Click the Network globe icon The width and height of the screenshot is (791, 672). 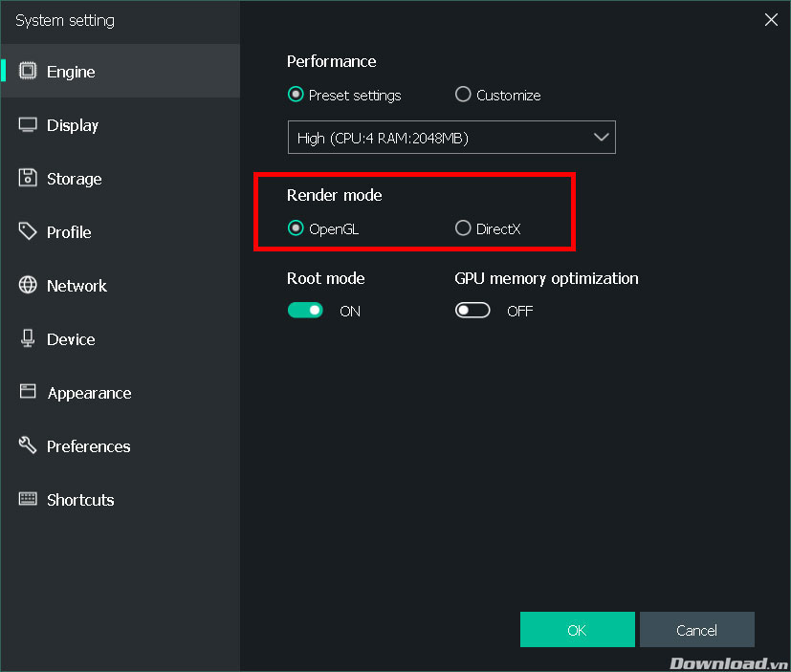(x=28, y=285)
